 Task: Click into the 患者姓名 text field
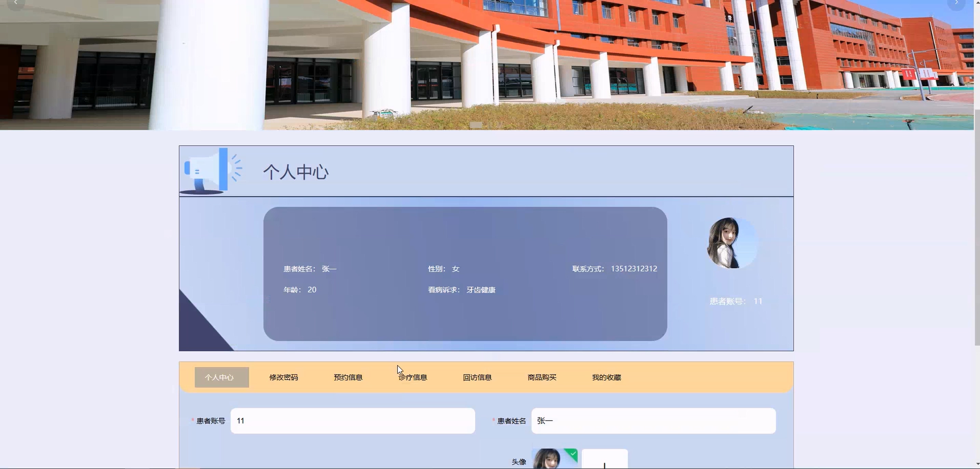tap(653, 421)
